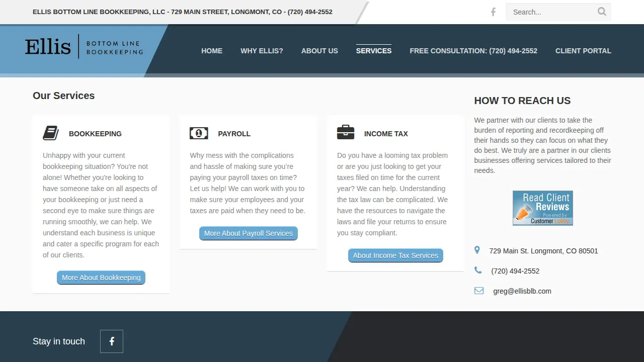
Task: Click the Ellis Bottom Line Bookkeeping logo
Action: point(84,47)
